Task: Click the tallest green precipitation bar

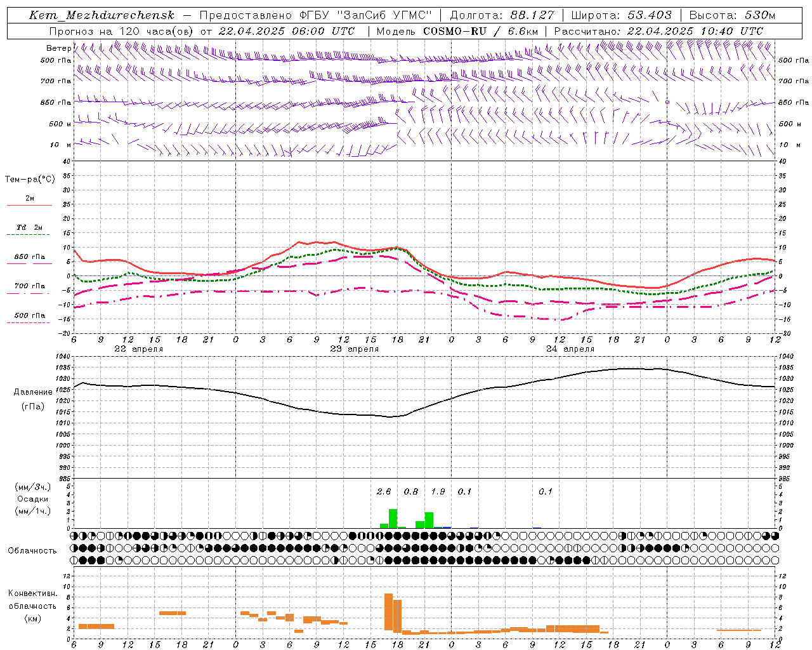Action: 393,519
